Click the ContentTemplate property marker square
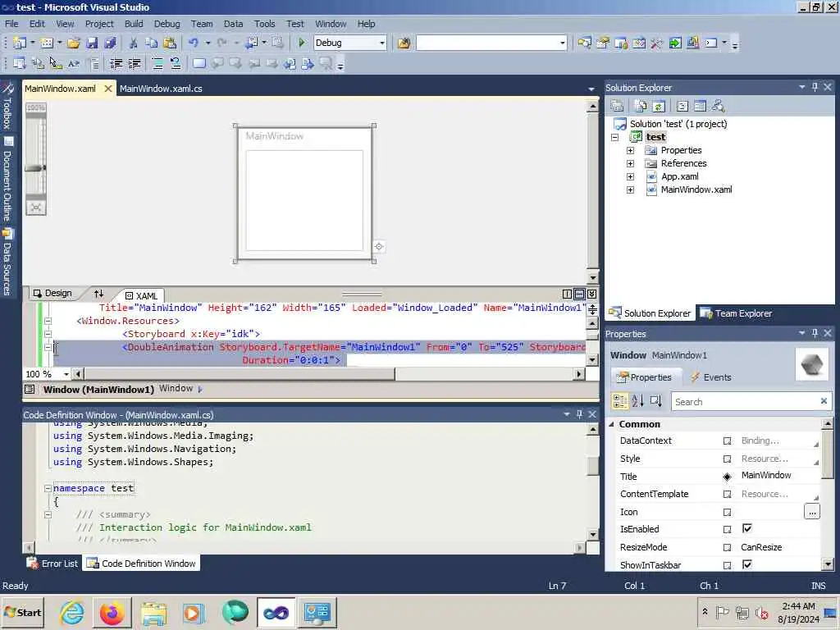 (727, 495)
